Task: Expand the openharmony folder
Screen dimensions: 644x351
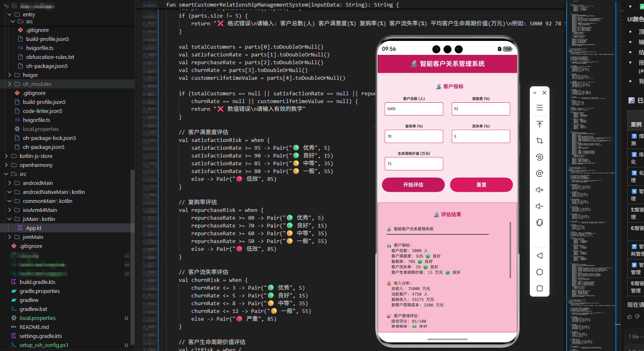Action: (6, 165)
